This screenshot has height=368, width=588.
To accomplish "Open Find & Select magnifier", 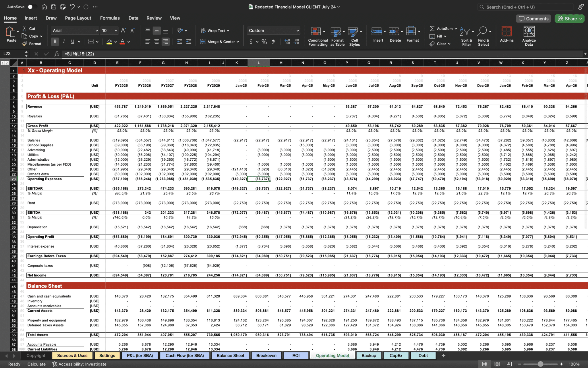I will 483,37.
